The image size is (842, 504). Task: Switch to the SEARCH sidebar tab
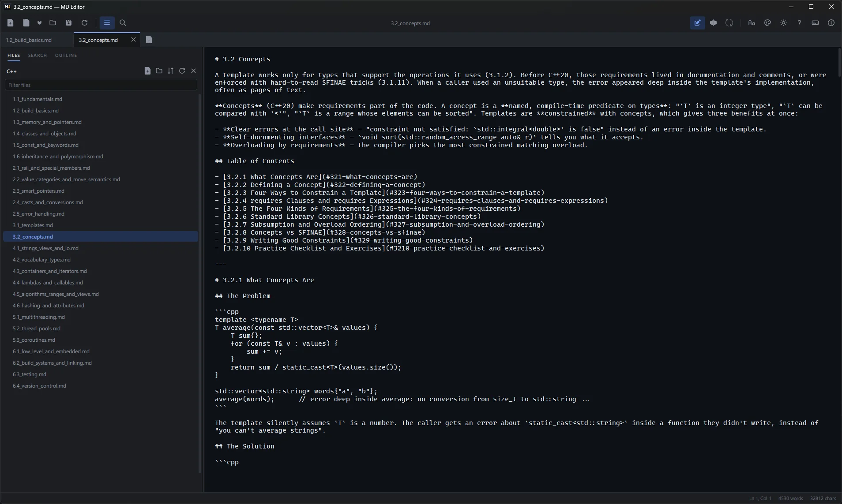[38, 56]
